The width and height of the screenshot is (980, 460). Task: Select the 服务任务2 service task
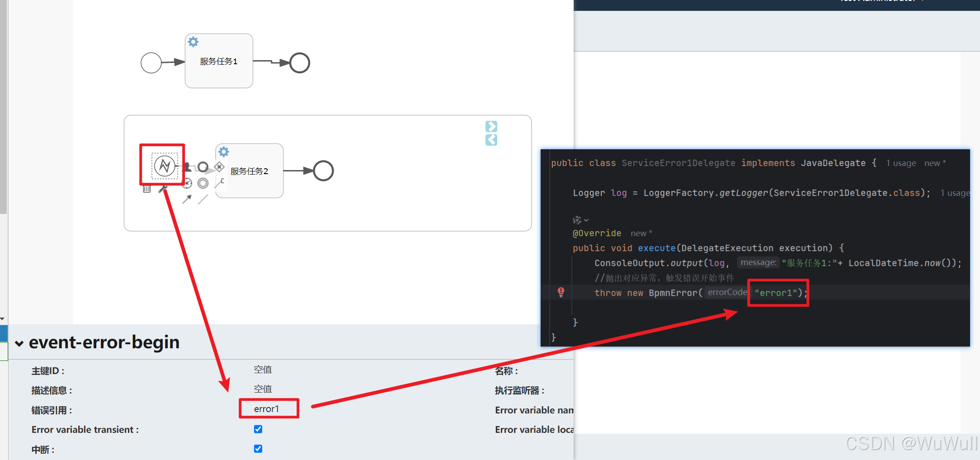pyautogui.click(x=250, y=171)
